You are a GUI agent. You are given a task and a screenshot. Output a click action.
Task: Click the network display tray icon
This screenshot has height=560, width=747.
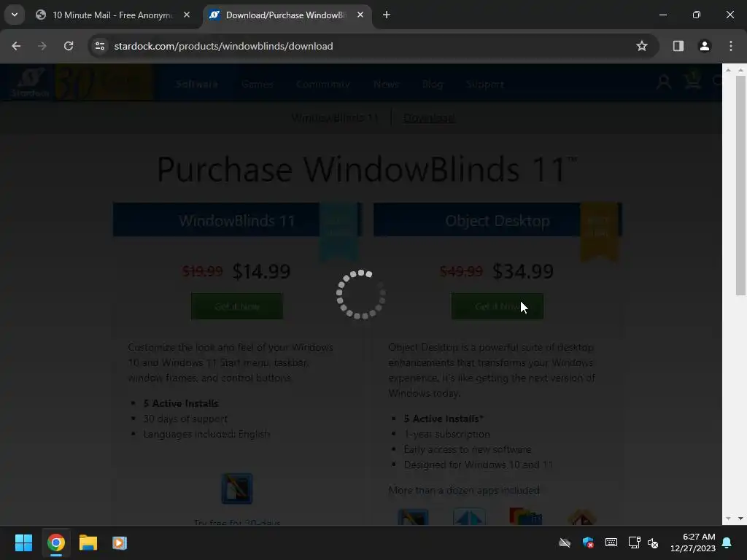(x=634, y=542)
